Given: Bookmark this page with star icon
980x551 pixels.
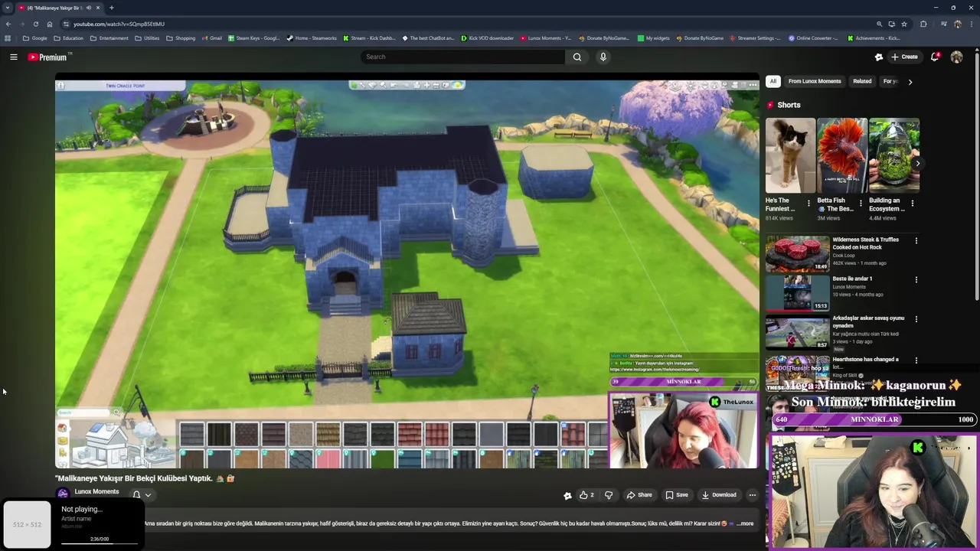Looking at the screenshot, I should [904, 24].
